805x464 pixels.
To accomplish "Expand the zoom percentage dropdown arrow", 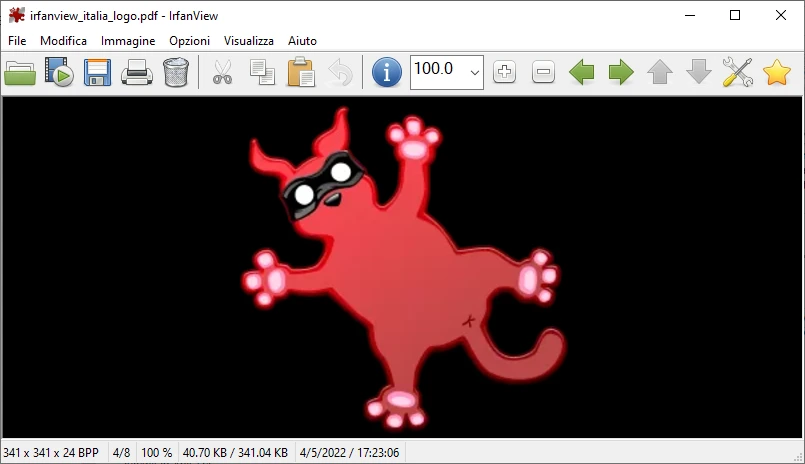I will [475, 72].
